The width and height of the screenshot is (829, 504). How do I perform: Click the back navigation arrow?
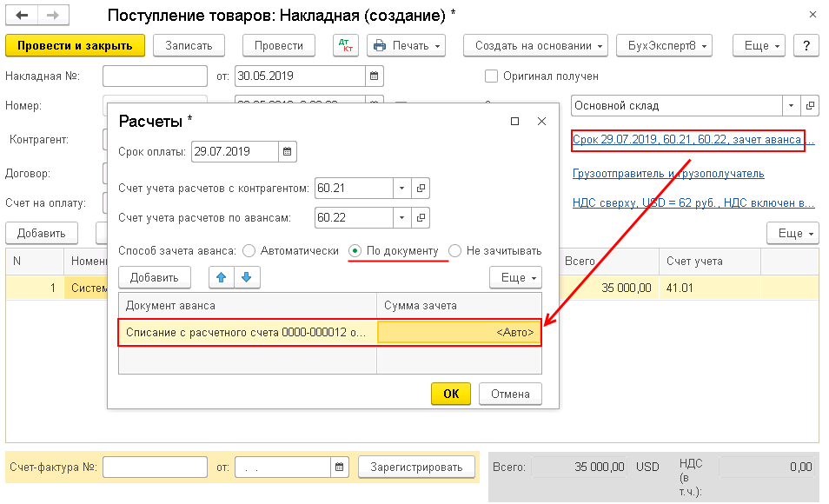pyautogui.click(x=22, y=16)
